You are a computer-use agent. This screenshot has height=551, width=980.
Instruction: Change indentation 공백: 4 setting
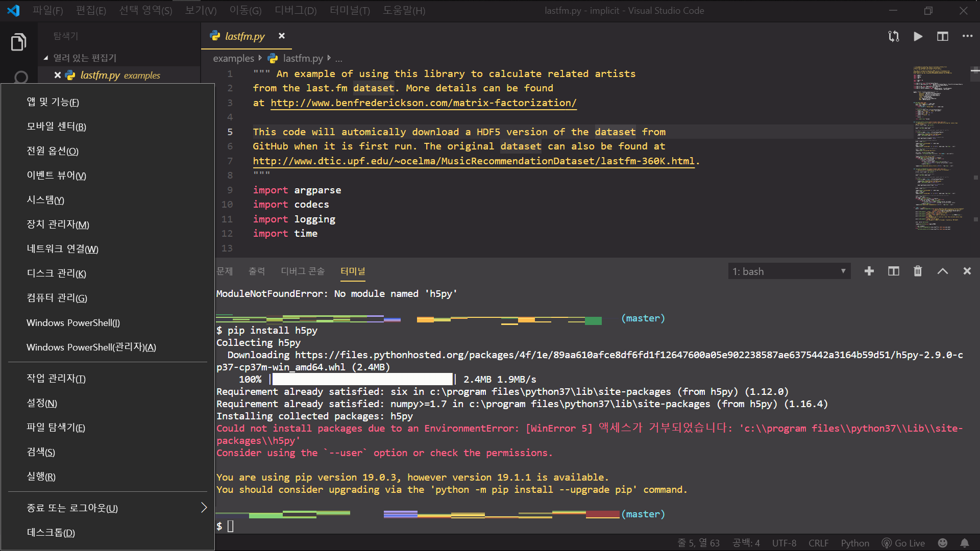[x=746, y=543]
